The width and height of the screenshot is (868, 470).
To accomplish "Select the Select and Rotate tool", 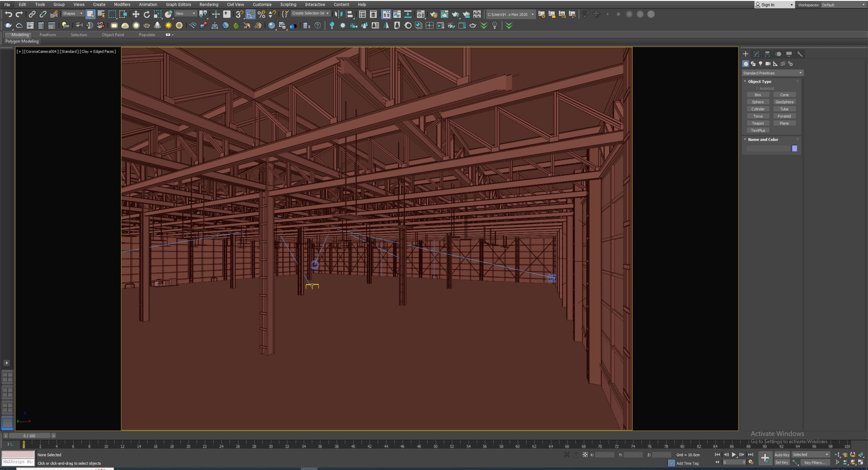I will [x=146, y=14].
